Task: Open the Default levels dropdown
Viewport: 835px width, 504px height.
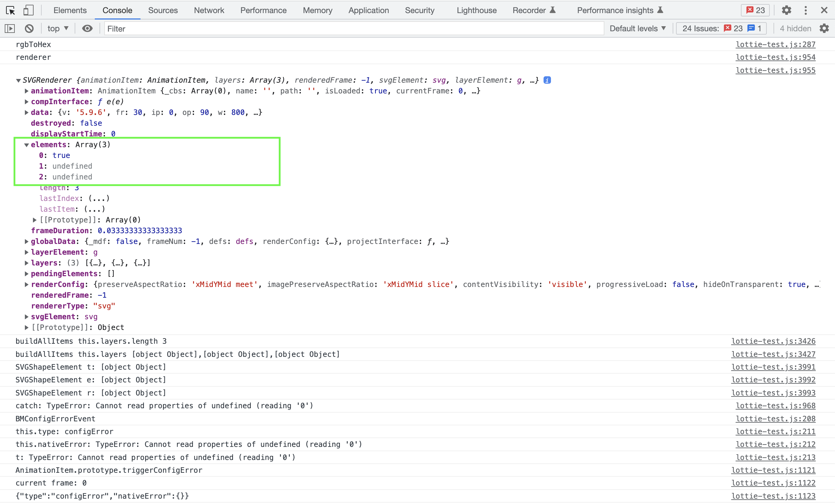Action: (637, 29)
